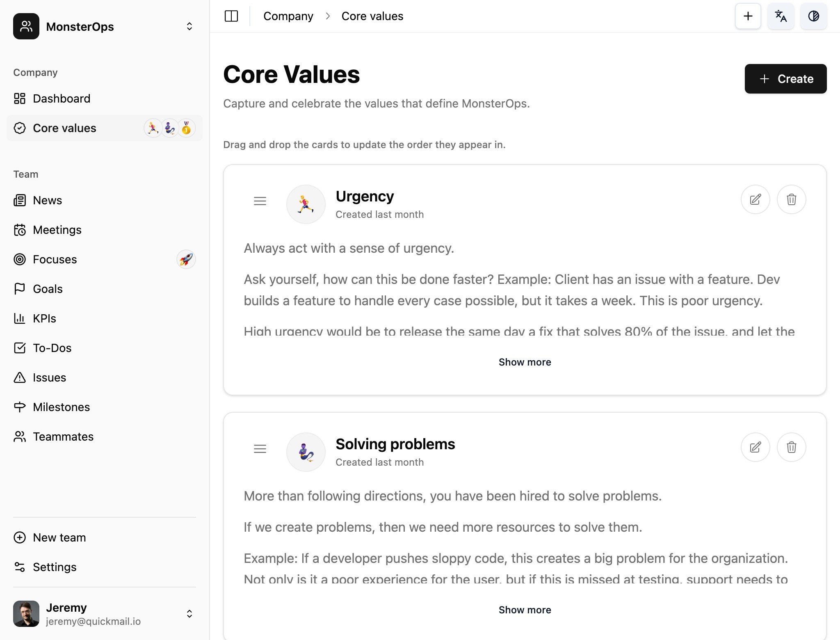Toggle the dark/light theme icon
The height and width of the screenshot is (640, 840).
813,16
